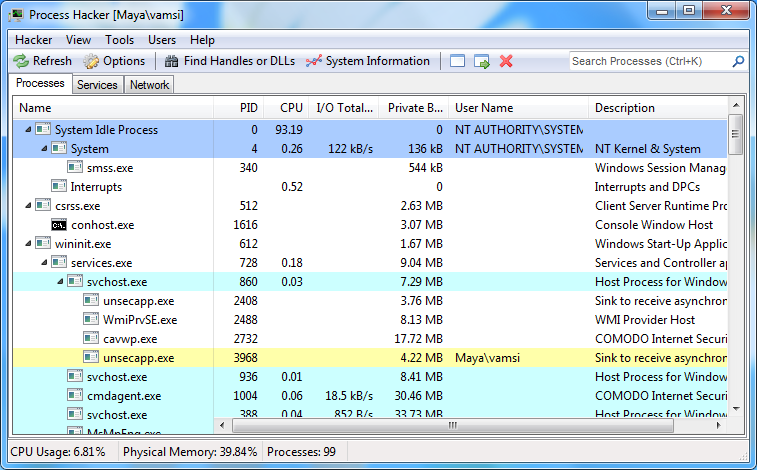Click the horizontal scrollbar right arrow
This screenshot has width=757, height=470.
point(718,425)
